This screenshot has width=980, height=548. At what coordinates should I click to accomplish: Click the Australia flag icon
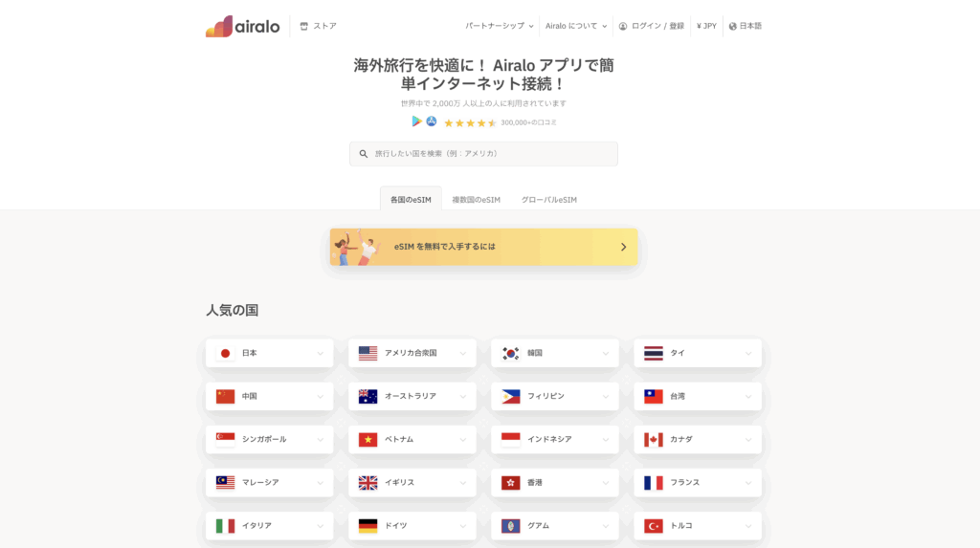tap(367, 396)
